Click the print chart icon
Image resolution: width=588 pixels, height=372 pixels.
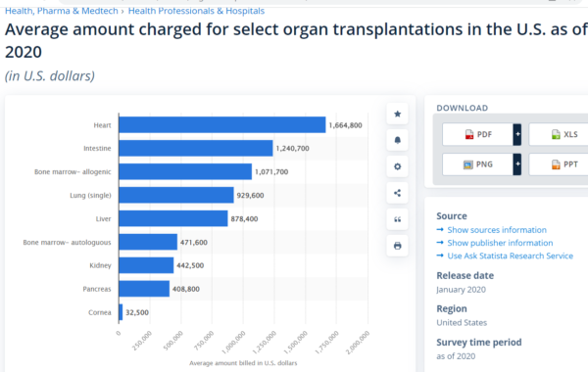[398, 246]
